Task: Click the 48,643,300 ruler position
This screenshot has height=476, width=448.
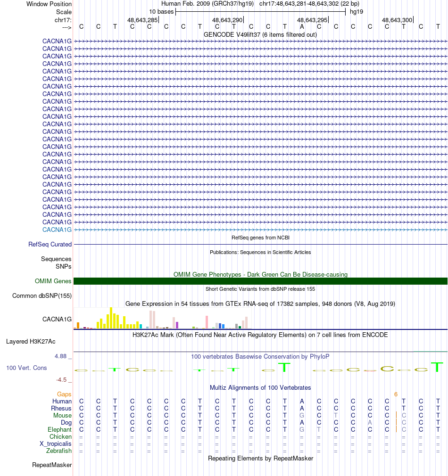Action: pyautogui.click(x=397, y=20)
